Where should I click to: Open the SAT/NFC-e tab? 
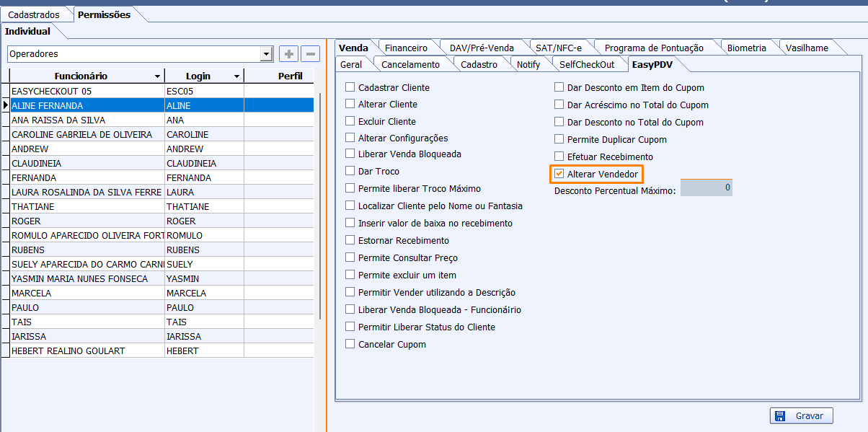(x=558, y=48)
